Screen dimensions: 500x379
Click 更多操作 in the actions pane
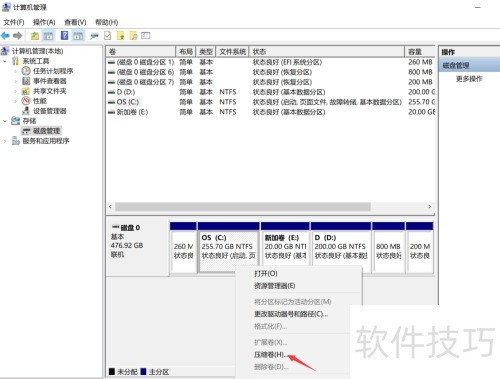click(x=469, y=79)
